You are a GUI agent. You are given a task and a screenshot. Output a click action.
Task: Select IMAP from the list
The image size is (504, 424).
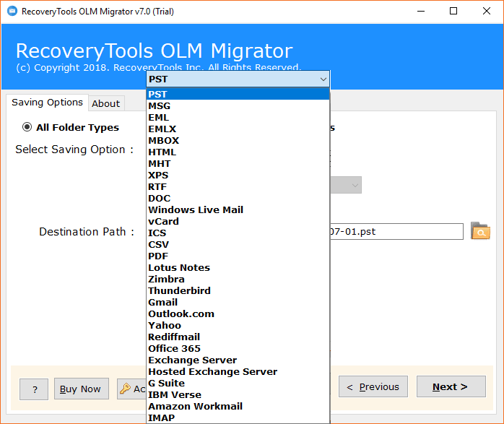238,418
